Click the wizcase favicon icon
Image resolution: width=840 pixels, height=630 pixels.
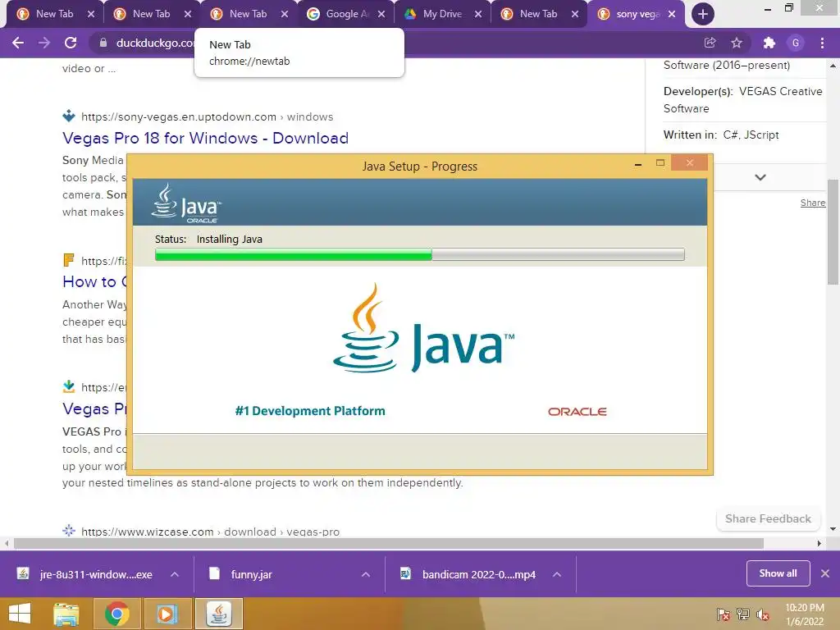tap(69, 531)
